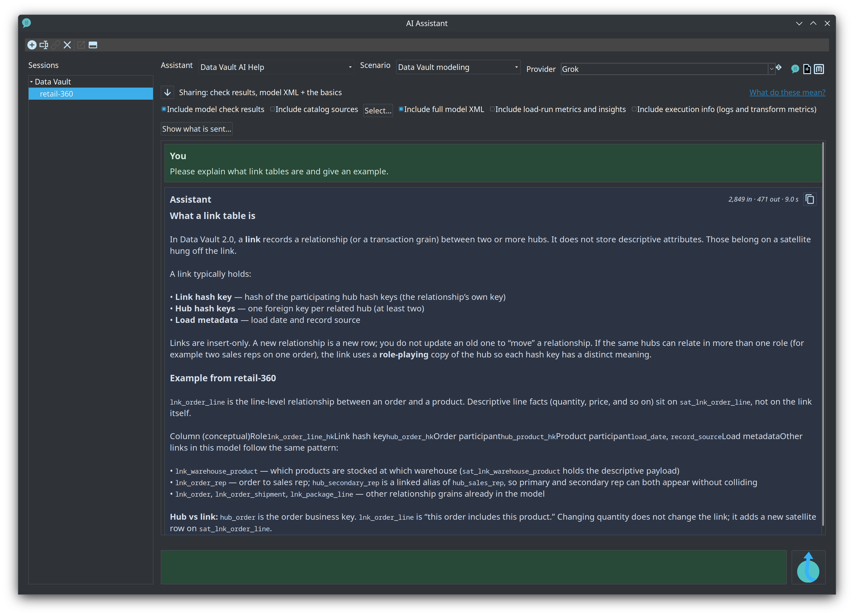Click the new session plus icon

coord(32,45)
